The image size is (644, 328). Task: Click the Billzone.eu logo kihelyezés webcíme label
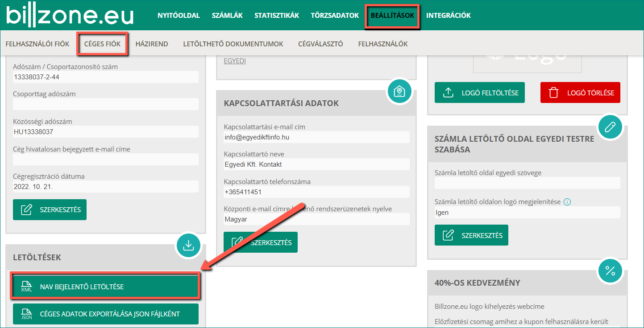point(490,307)
